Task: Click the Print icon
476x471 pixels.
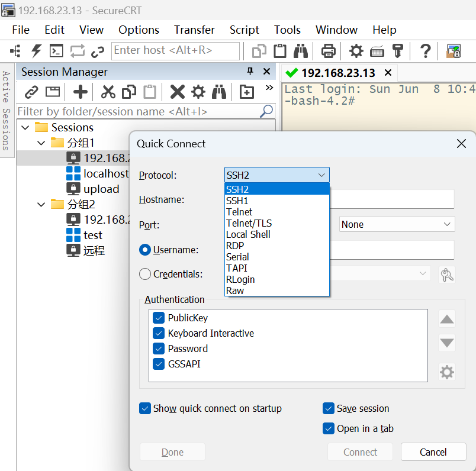Action: (x=329, y=51)
